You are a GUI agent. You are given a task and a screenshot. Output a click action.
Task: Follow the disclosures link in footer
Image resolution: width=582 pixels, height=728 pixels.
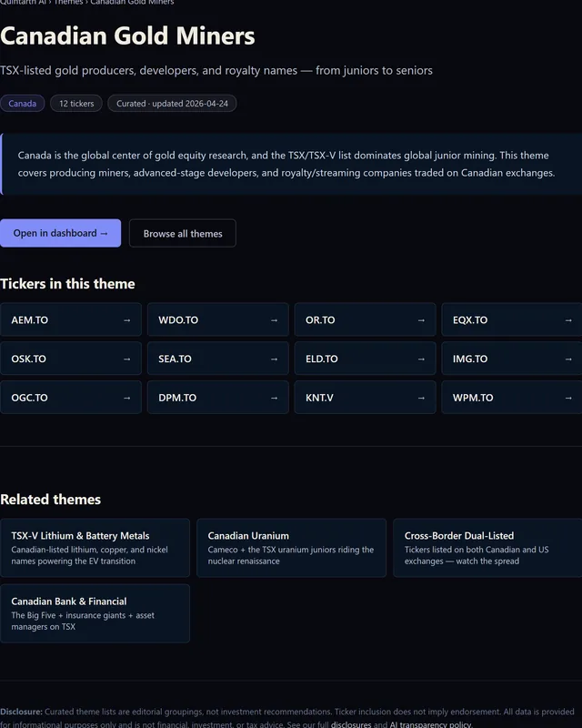coord(351,724)
